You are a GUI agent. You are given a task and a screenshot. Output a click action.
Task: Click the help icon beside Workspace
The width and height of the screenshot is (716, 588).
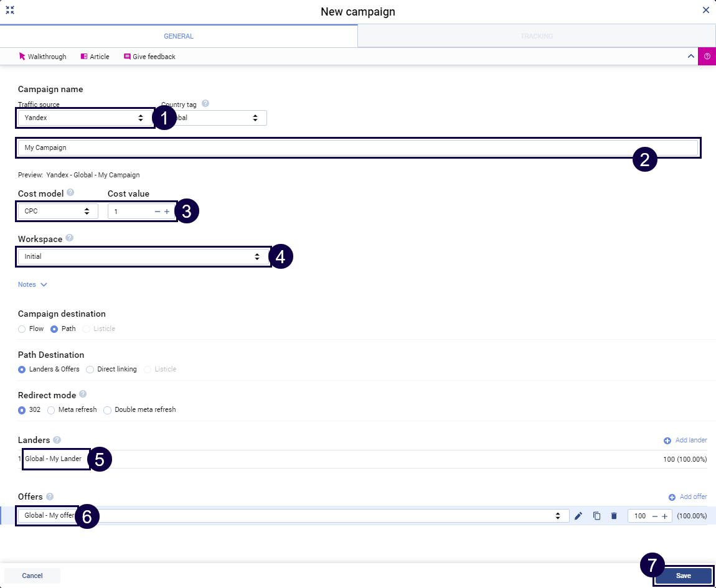[x=69, y=238]
